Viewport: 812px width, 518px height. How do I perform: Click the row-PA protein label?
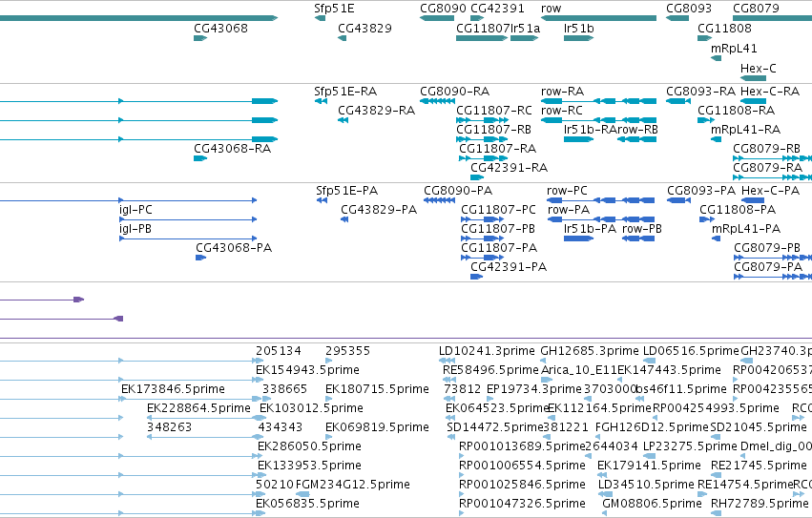point(569,210)
